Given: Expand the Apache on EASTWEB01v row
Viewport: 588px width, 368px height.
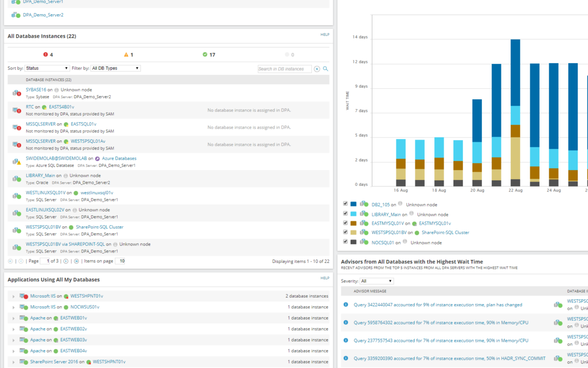Looking at the screenshot, I should pyautogui.click(x=14, y=318).
